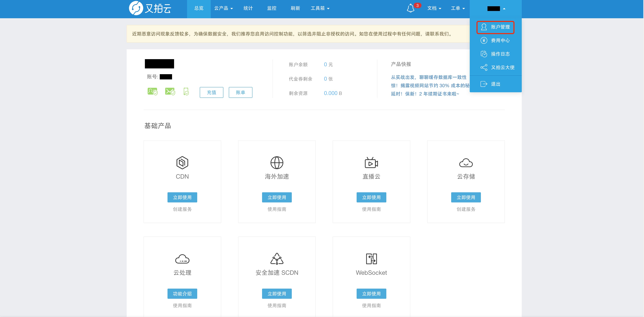Viewport: 644px width, 317px height.
Task: Open the 刷新 menu item
Action: 295,8
